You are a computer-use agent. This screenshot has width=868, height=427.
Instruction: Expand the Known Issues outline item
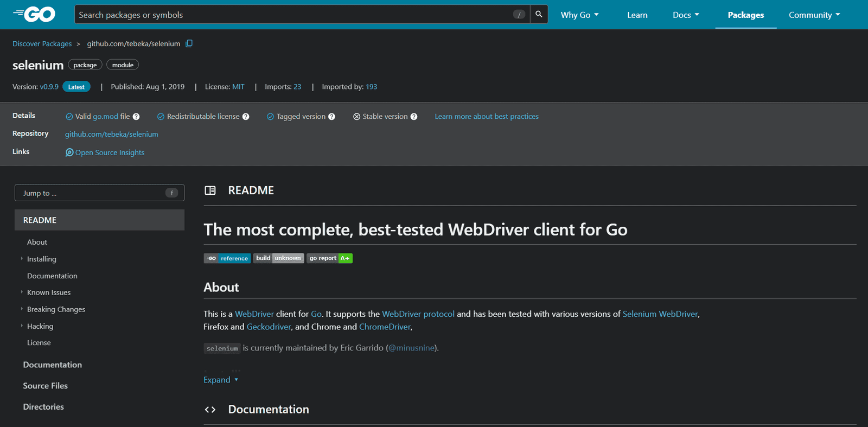tap(22, 292)
